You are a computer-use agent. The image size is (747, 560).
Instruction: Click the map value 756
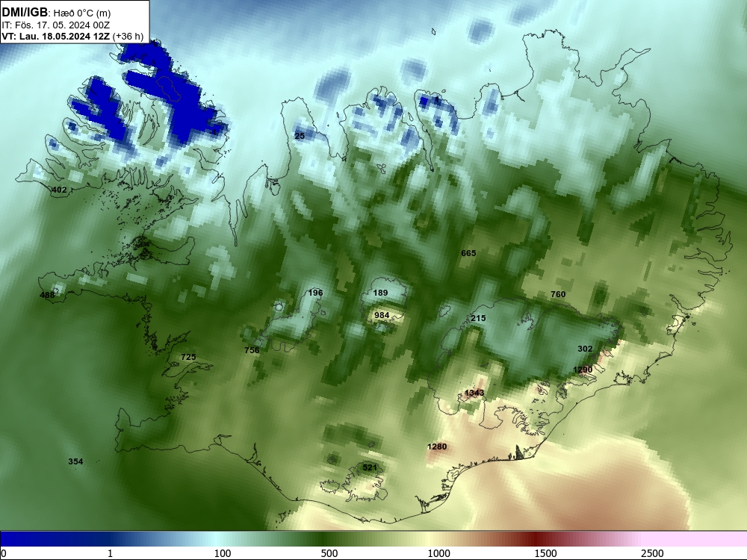[x=252, y=350]
